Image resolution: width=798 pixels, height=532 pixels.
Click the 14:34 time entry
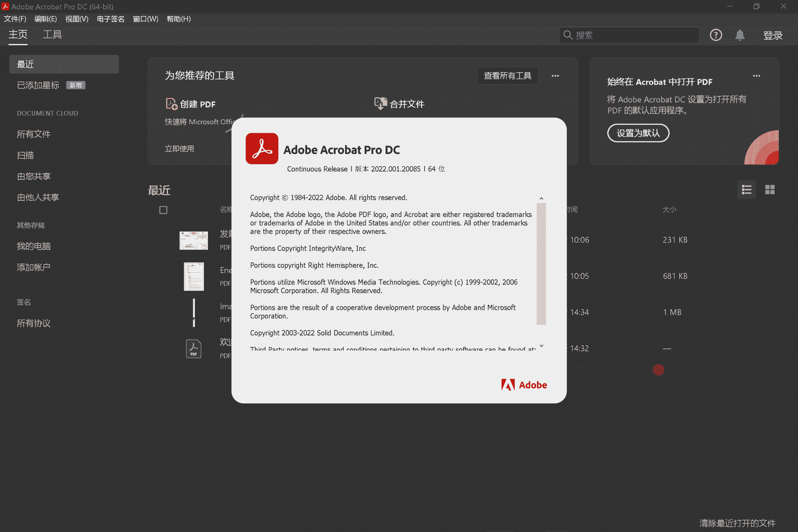pos(579,312)
